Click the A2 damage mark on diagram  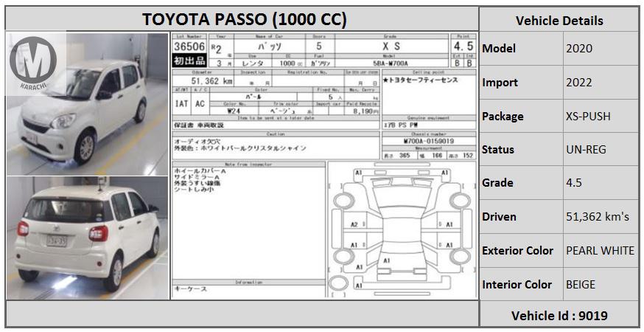pos(354,224)
